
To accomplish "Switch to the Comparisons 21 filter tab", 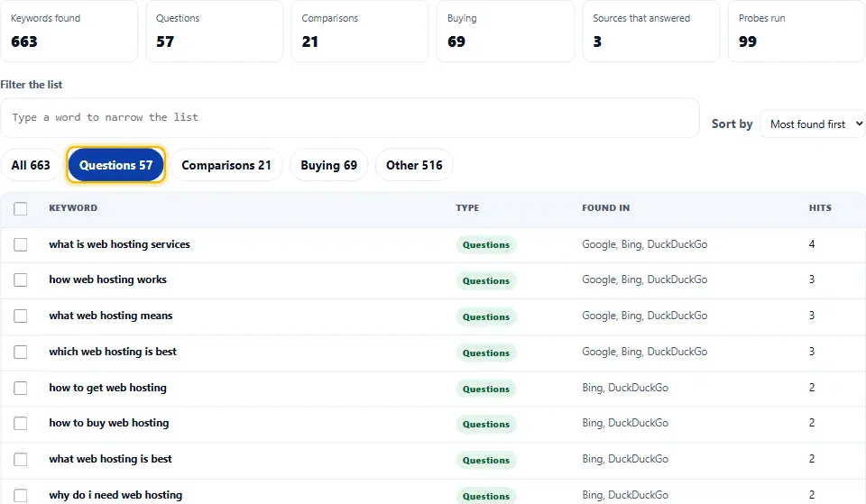I will tap(226, 165).
